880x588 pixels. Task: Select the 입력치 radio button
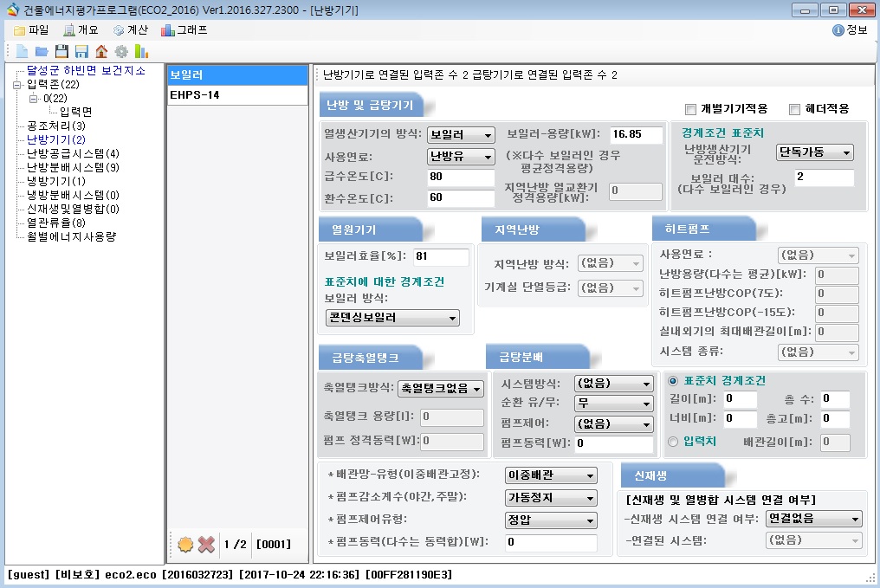(x=673, y=443)
